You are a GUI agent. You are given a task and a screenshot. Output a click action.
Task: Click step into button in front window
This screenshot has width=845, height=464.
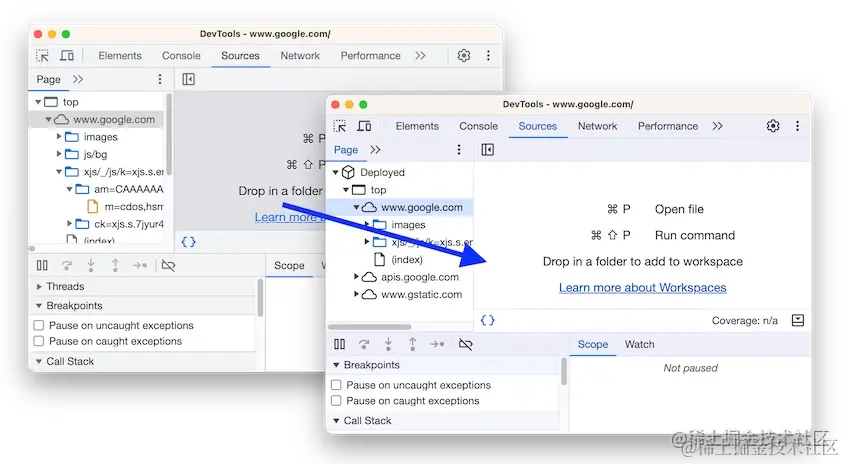click(388, 344)
